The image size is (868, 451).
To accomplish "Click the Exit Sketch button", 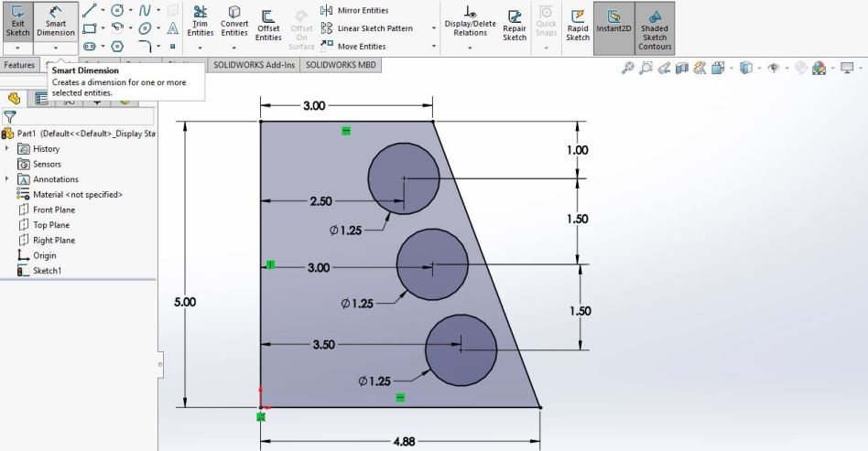I will point(16,20).
